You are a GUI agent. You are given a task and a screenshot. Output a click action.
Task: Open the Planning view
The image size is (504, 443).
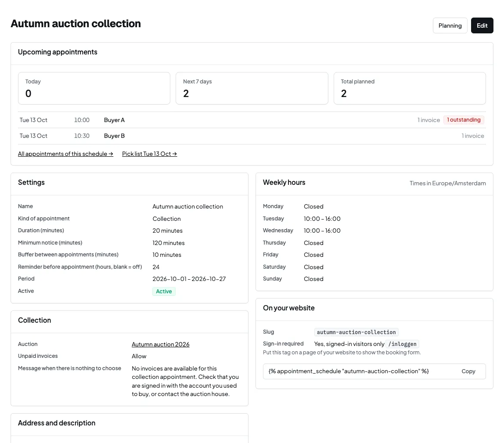pos(450,25)
